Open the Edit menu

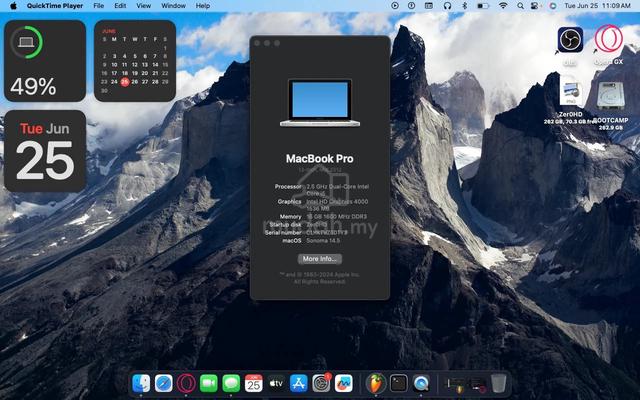tap(120, 6)
